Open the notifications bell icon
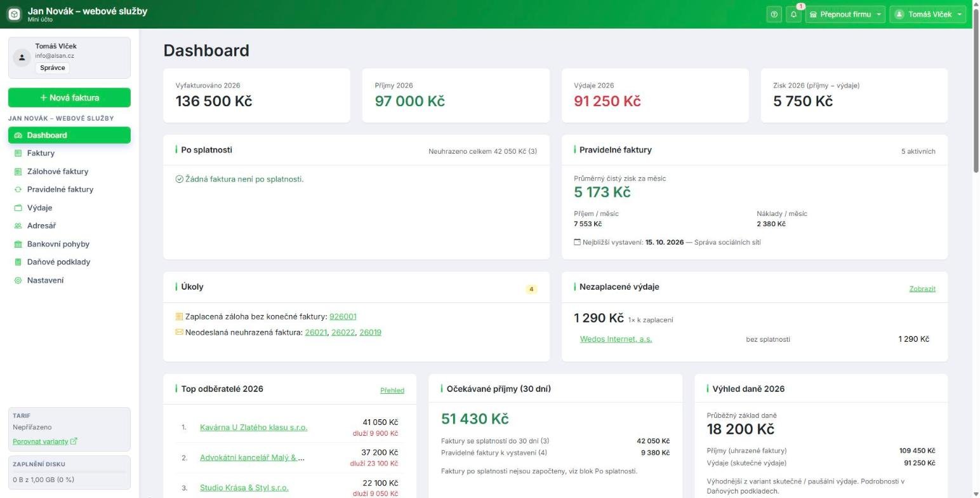 [793, 14]
